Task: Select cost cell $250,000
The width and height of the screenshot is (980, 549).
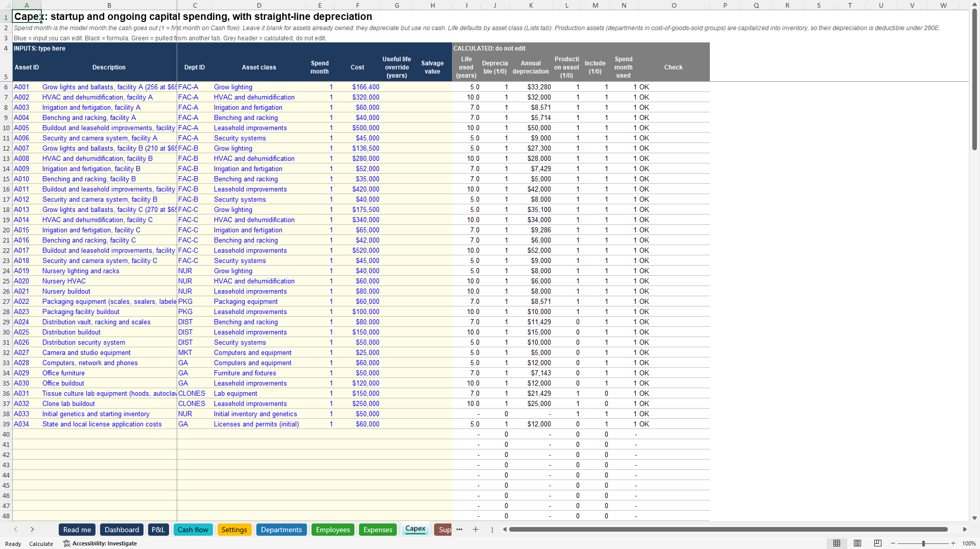Action: (357, 403)
